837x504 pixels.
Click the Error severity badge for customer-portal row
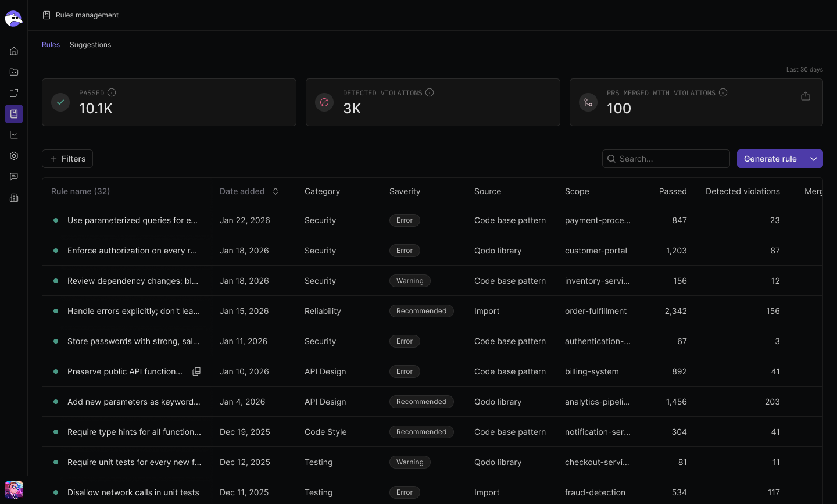point(405,251)
